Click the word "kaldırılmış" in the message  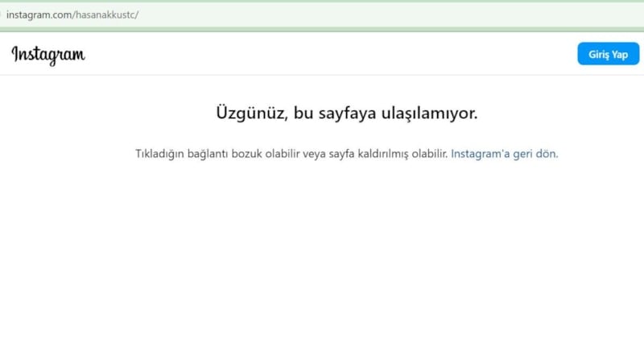click(380, 154)
